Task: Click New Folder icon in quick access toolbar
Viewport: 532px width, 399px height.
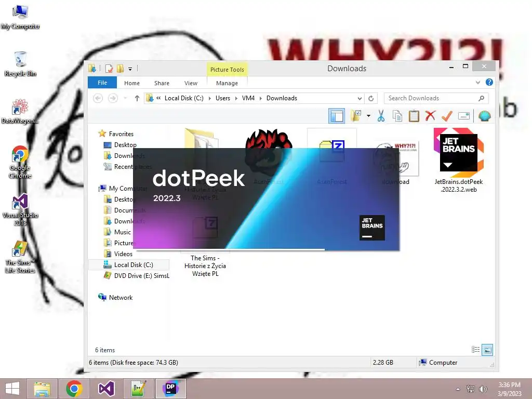Action: 120,69
